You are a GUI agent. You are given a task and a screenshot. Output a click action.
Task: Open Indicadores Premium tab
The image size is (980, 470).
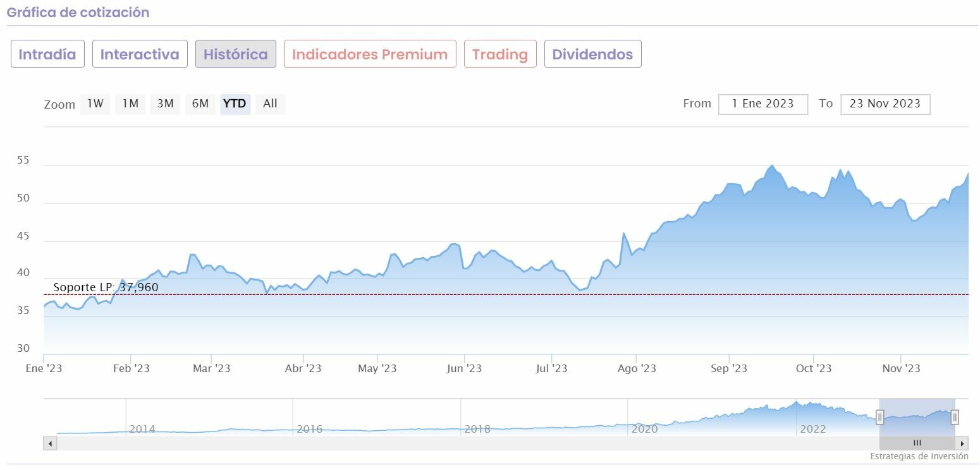370,54
